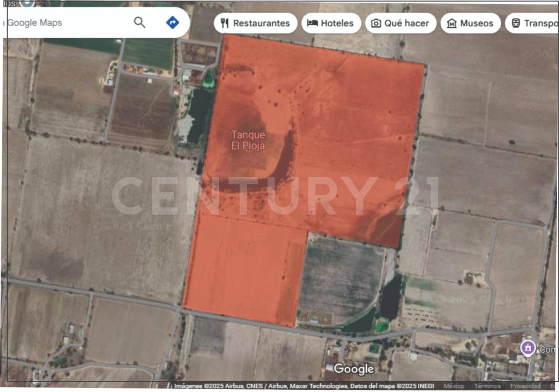Open the Privacidad footer link
Screen dimensions: 559x392
coord(525,386)
